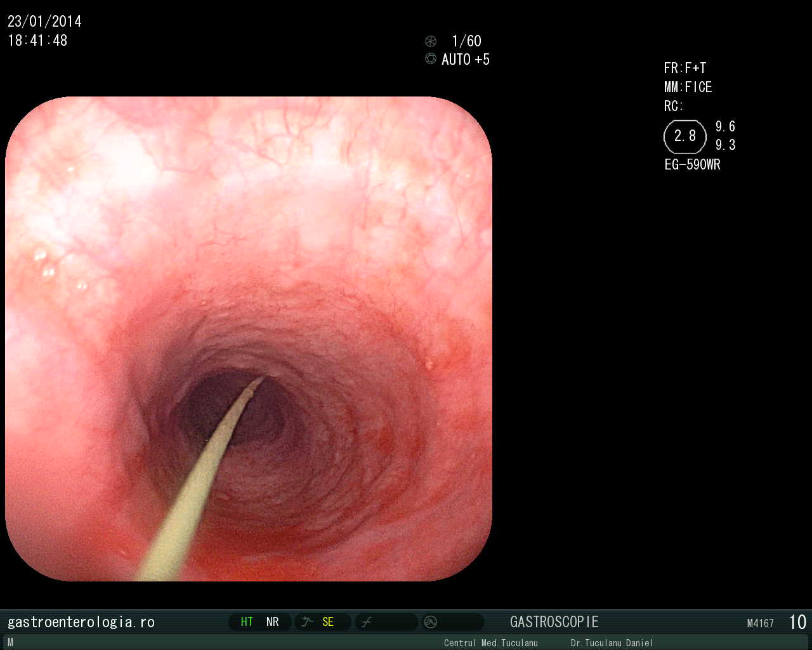This screenshot has width=812, height=650.
Task: Click the image counter 10
Action: click(797, 622)
